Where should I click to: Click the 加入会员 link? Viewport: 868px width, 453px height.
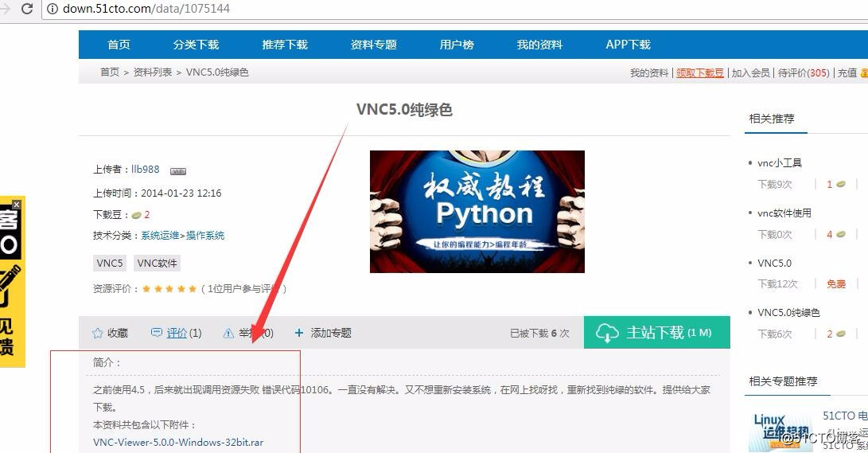(750, 72)
